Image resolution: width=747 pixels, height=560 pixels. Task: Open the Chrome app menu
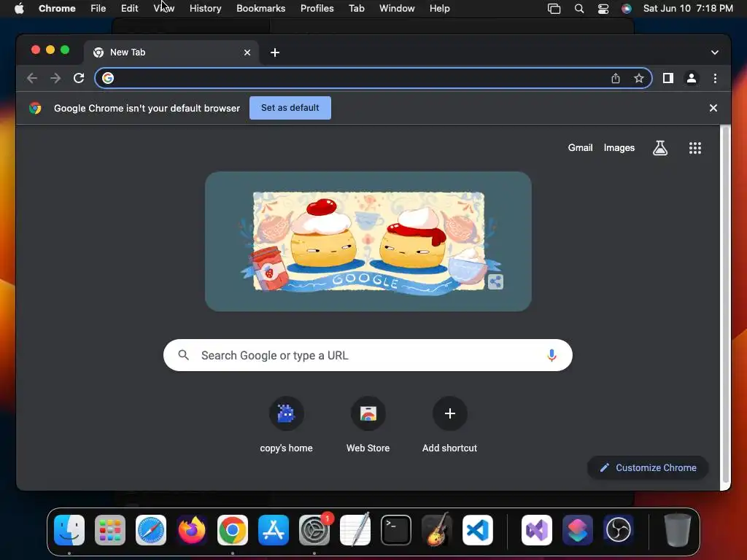pos(57,8)
